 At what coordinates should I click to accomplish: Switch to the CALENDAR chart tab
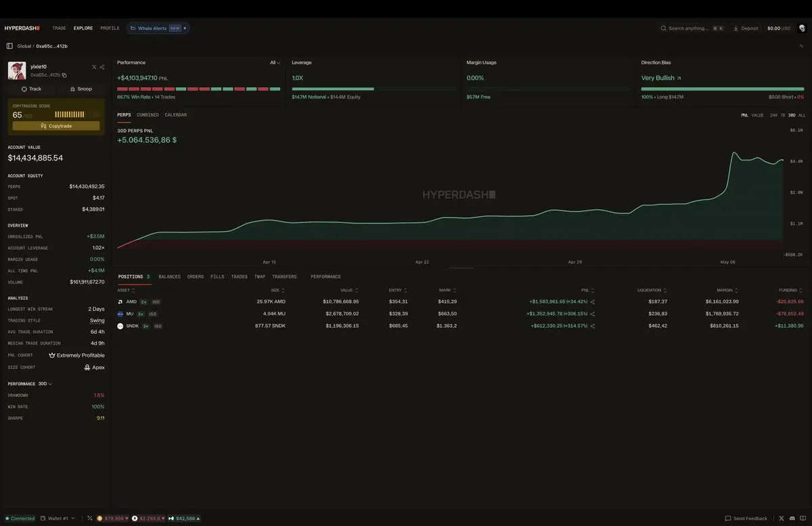coord(176,115)
